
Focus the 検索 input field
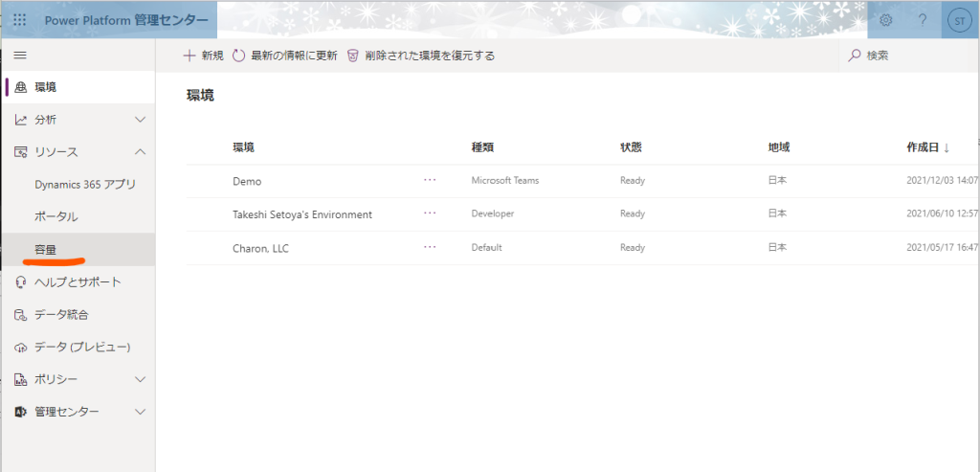click(x=909, y=56)
